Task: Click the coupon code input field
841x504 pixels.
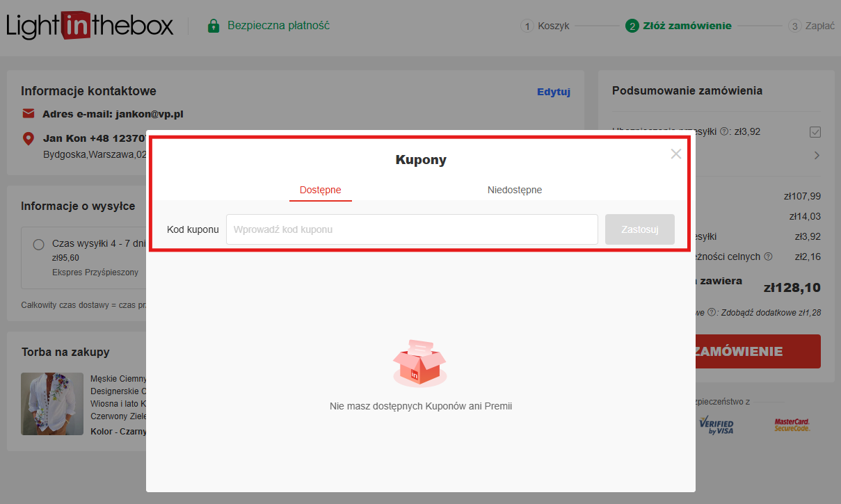Action: (412, 229)
